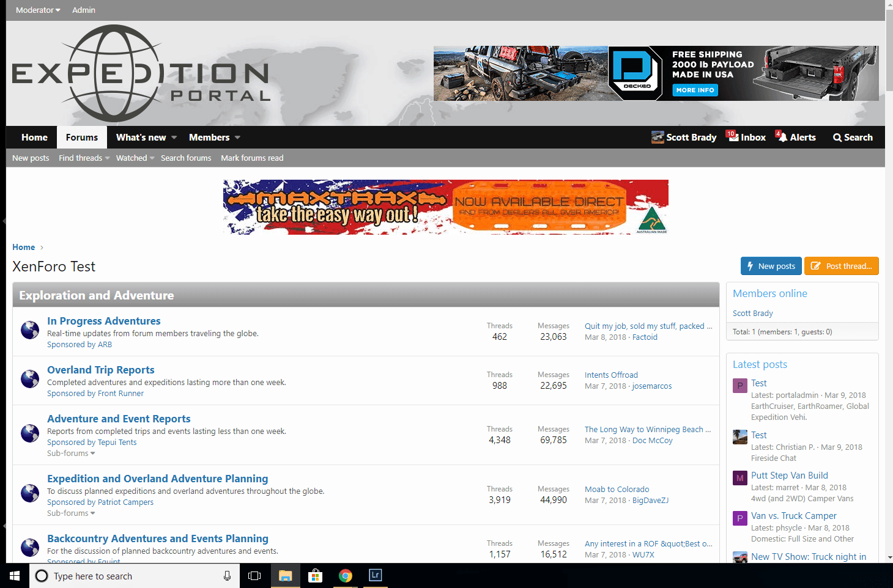The width and height of the screenshot is (893, 588).
Task: Open Lightroom from the taskbar
Action: [x=376, y=575]
